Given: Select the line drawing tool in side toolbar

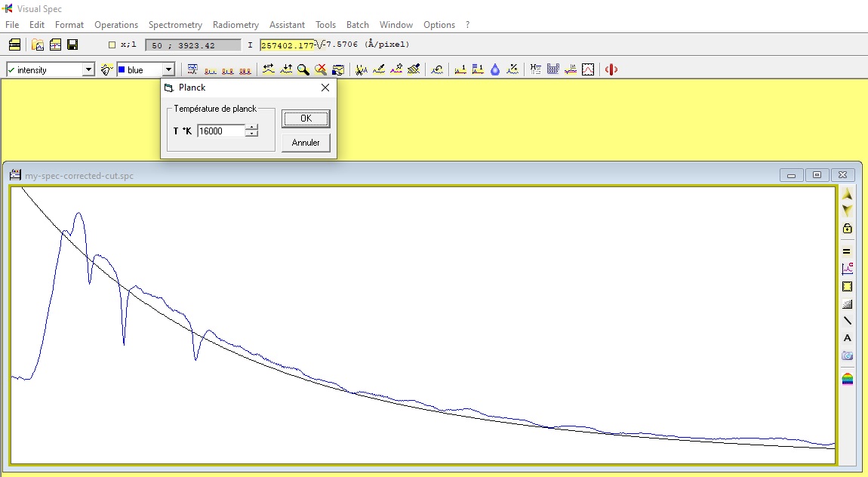Looking at the screenshot, I should pos(847,321).
